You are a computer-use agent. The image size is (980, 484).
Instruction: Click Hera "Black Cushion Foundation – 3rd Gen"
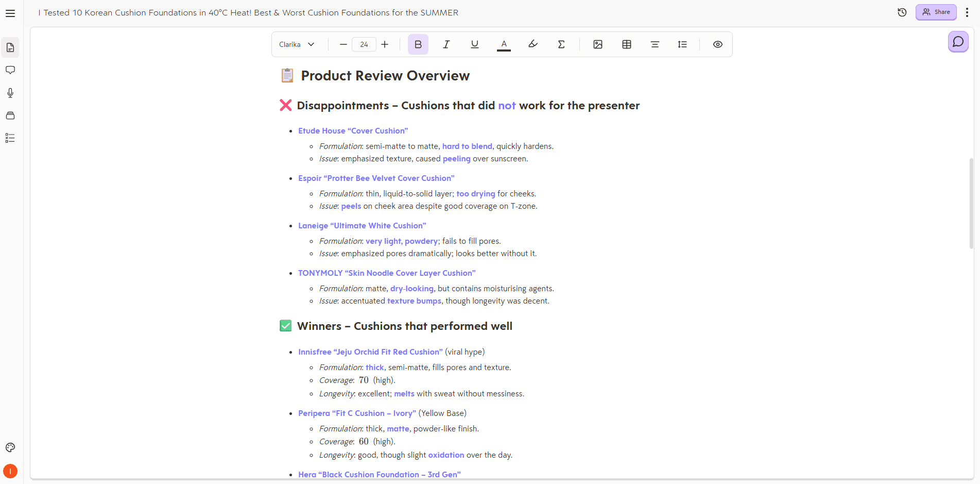[x=380, y=475]
